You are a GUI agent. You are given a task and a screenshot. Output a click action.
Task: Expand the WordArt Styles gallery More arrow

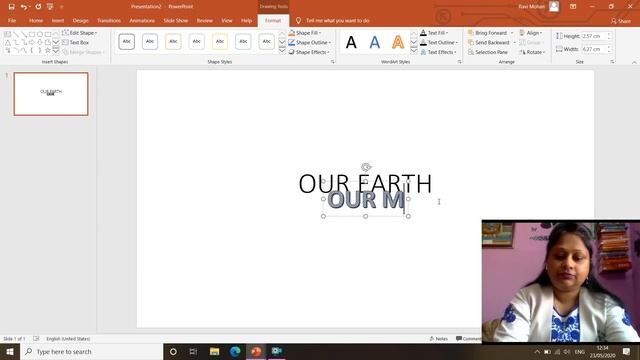[414, 51]
